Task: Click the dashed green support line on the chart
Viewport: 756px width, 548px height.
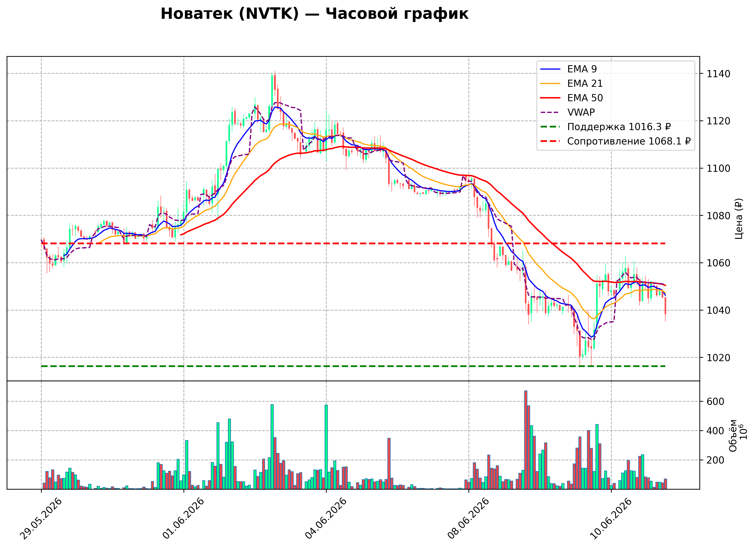Action: (353, 366)
